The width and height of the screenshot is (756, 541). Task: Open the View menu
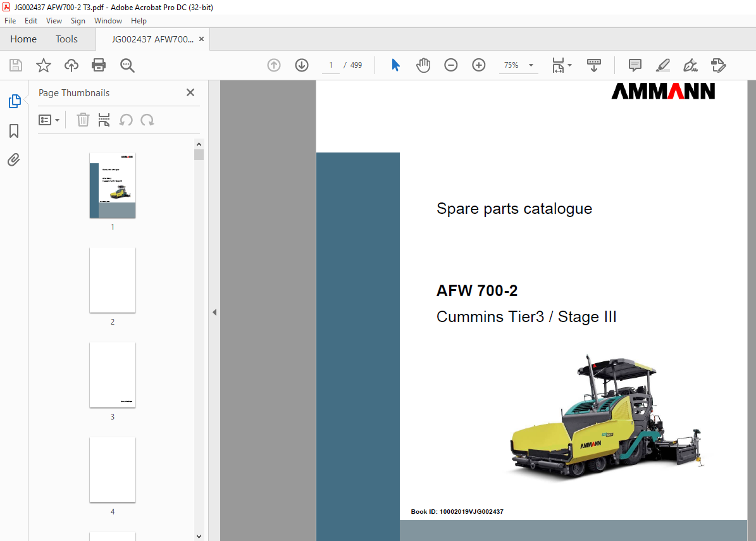(54, 21)
